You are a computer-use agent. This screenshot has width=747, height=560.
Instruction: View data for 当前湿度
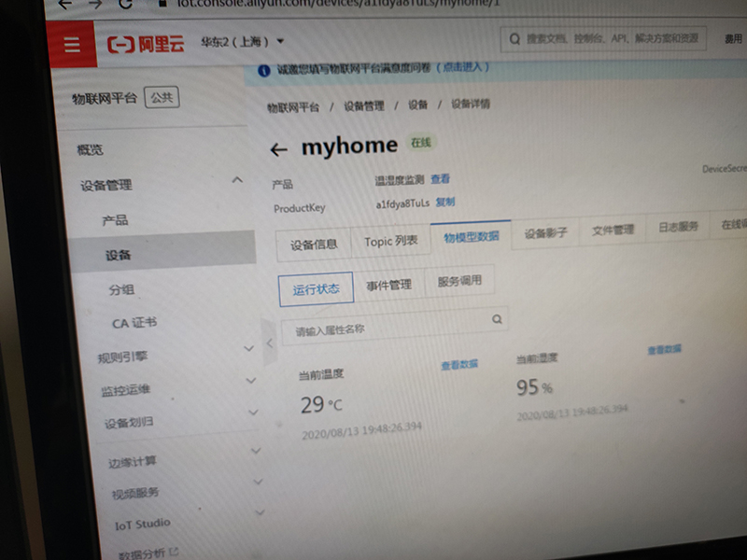[x=664, y=349]
